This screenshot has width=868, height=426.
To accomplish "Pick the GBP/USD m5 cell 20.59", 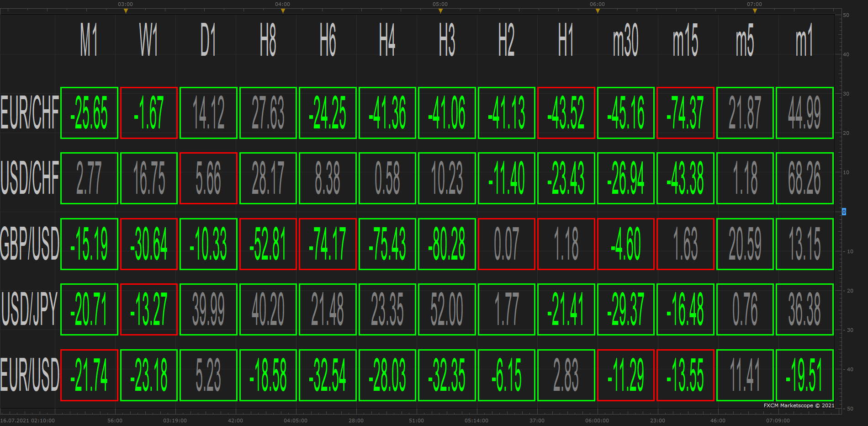I will point(745,244).
